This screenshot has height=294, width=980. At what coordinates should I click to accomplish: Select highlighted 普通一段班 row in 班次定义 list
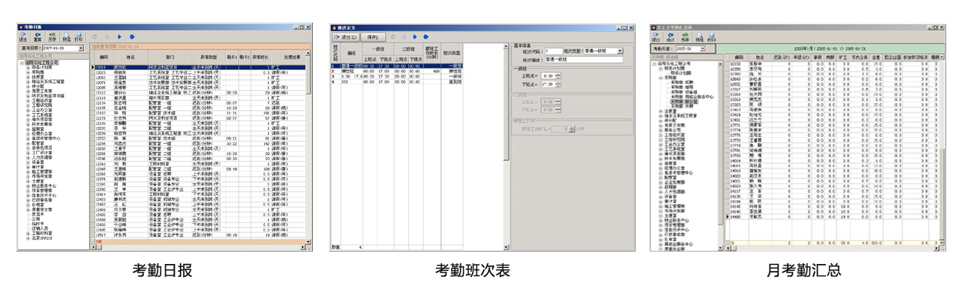pos(397,66)
